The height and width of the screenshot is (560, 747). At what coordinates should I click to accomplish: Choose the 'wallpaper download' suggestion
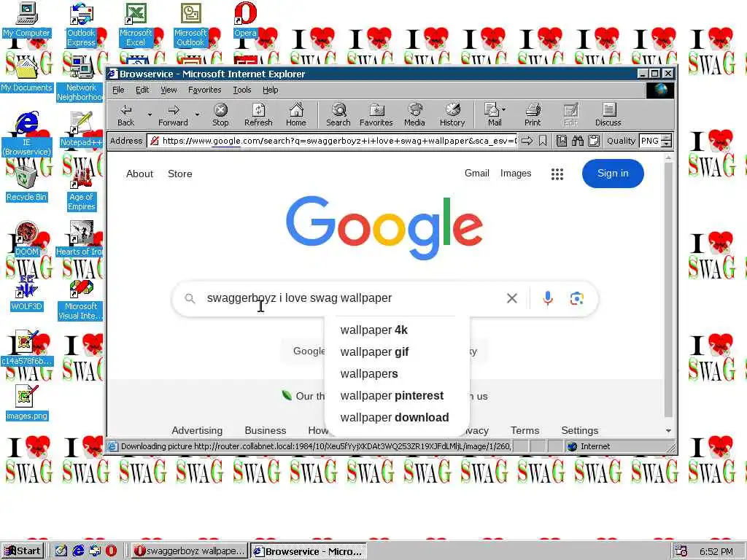tap(397, 418)
